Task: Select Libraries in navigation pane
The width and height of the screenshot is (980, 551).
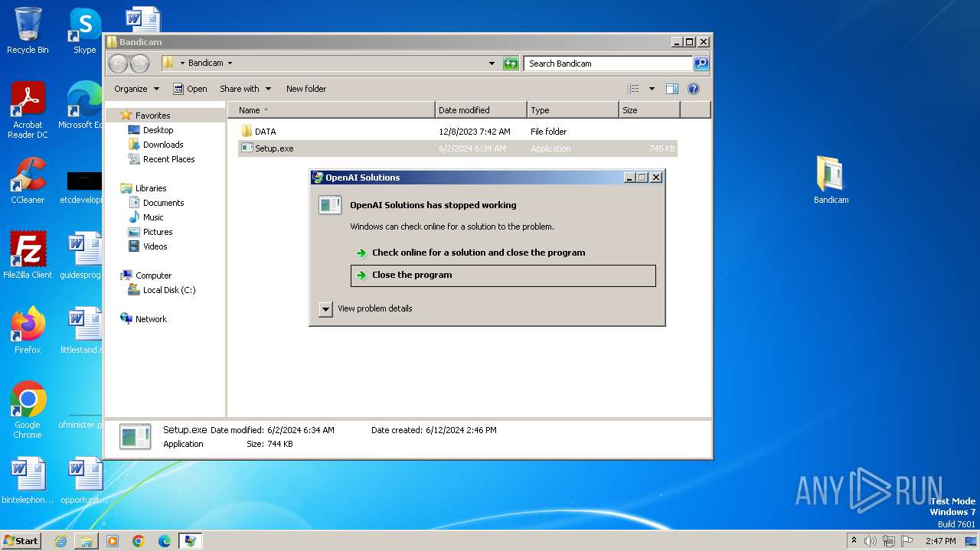Action: 151,188
